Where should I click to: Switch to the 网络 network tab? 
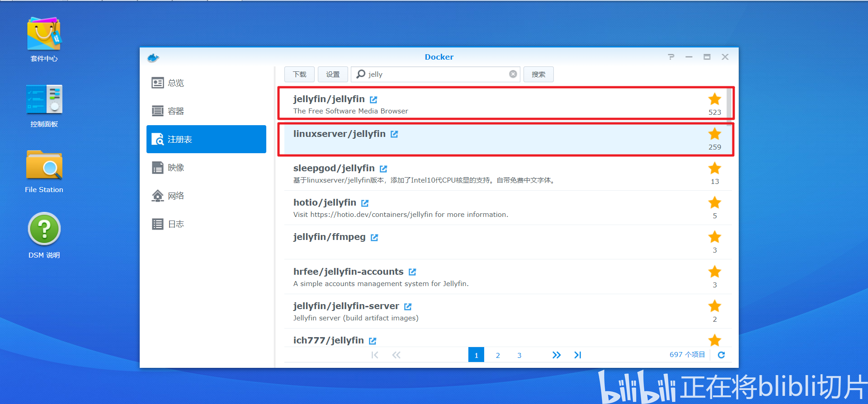pos(206,196)
